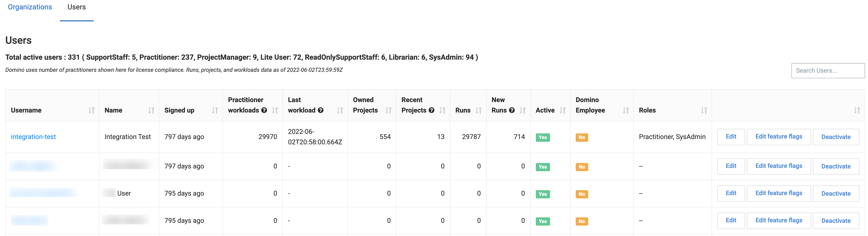868x236 pixels.
Task: Select the last workload timestamp cell
Action: pos(315,137)
